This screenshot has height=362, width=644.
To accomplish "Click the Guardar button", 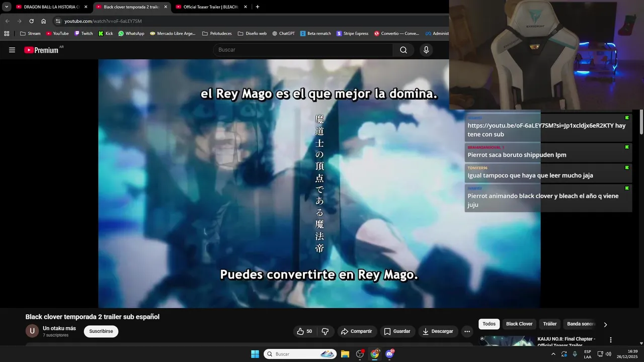I will [397, 331].
